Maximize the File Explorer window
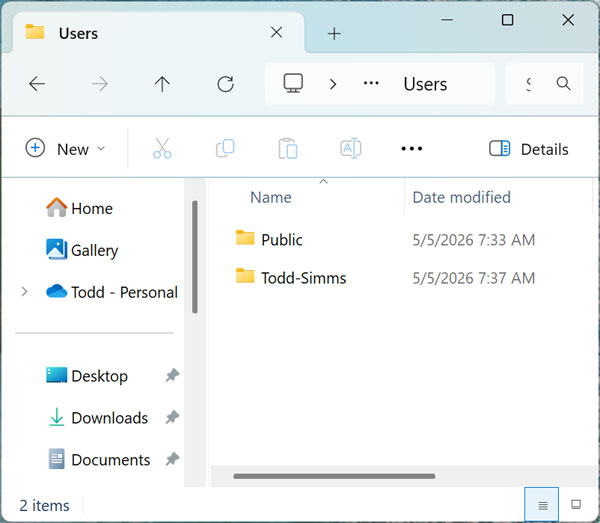 pos(507,20)
